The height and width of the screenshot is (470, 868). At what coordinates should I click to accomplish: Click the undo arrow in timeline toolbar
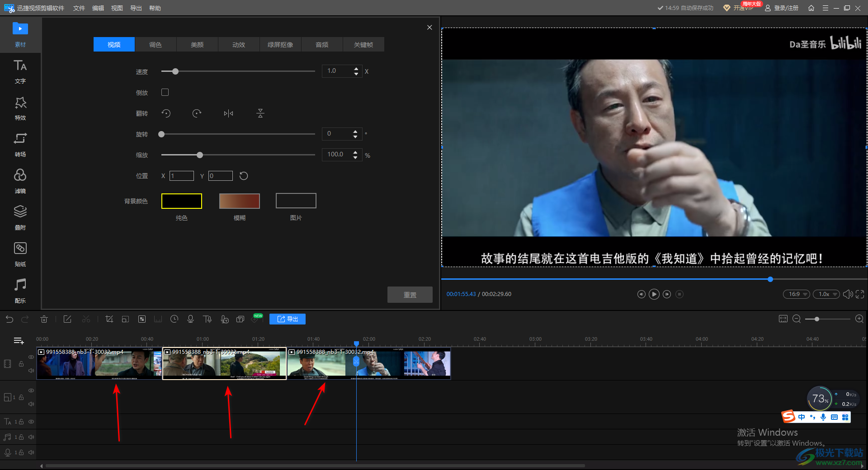pyautogui.click(x=9, y=319)
